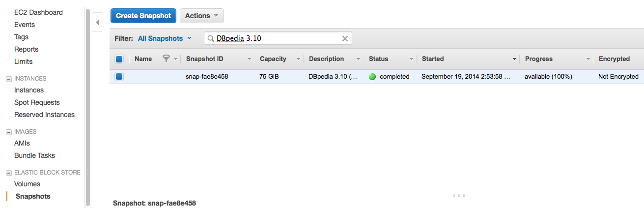The image size is (644, 208).
Task: Collapse the INSTANCES section minus icon
Action: 8,79
